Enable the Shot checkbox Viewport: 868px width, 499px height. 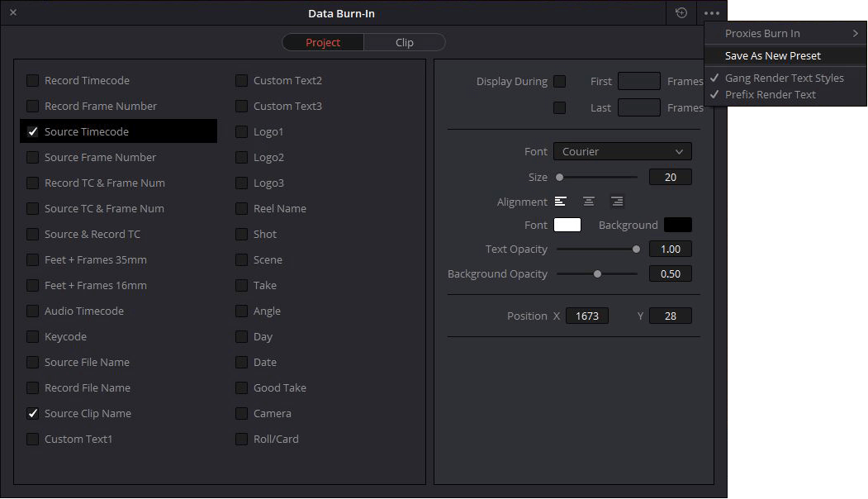pos(241,235)
